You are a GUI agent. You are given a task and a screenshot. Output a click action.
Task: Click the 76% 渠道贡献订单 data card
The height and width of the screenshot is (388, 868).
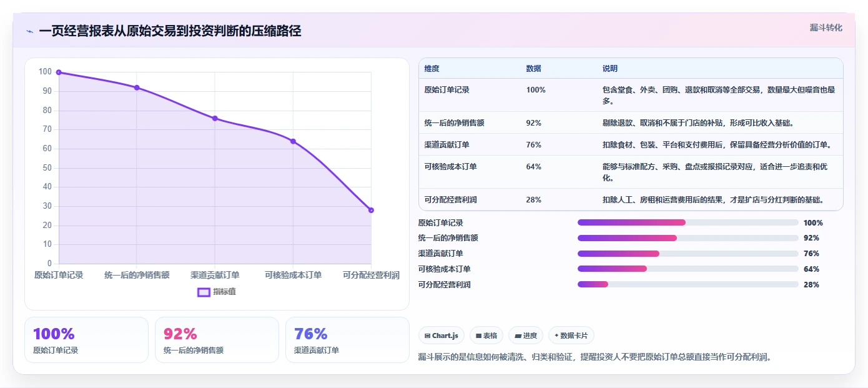click(x=347, y=340)
